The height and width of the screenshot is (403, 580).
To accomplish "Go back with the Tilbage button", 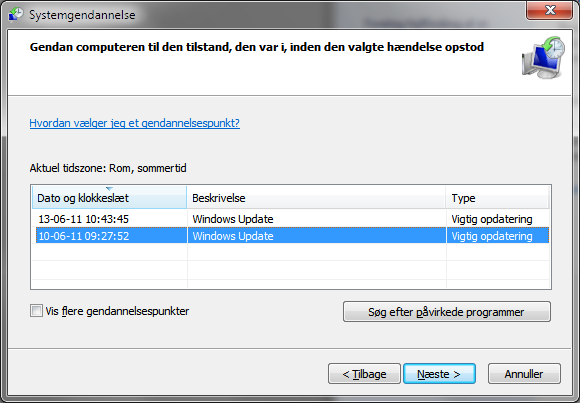I will pyautogui.click(x=364, y=374).
